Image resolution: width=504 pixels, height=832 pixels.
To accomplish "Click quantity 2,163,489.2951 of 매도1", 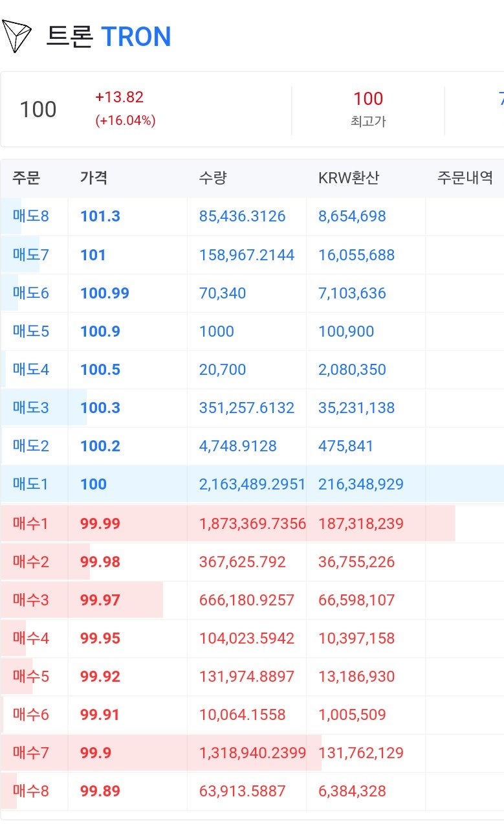I will point(251,484).
